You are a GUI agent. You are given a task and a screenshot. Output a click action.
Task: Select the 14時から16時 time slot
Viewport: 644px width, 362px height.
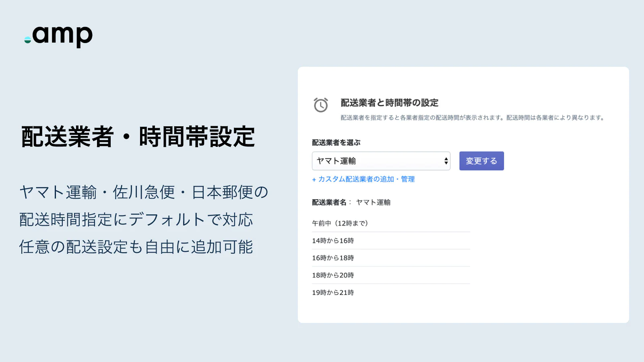click(391, 241)
